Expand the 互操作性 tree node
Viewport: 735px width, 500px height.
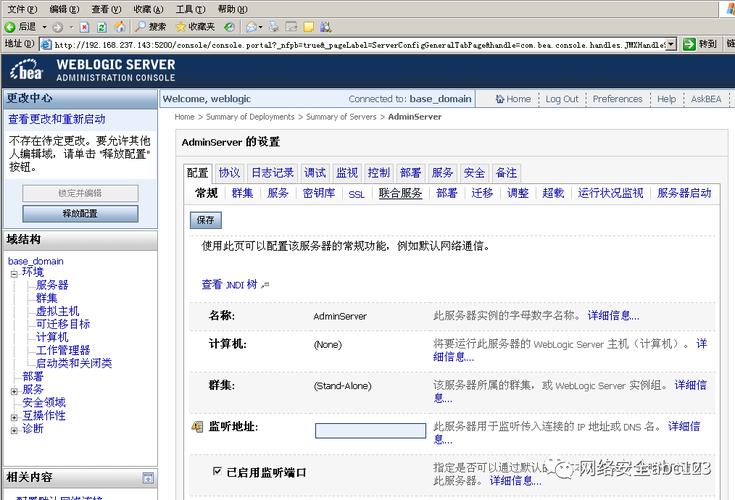[15, 417]
